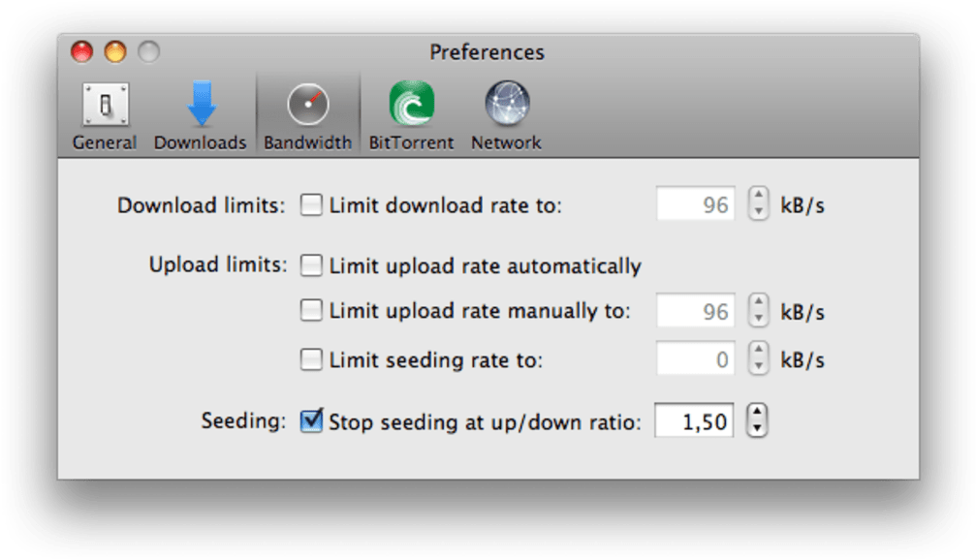Minimize the Preferences window with yellow button
The width and height of the screenshot is (976, 560).
(115, 51)
